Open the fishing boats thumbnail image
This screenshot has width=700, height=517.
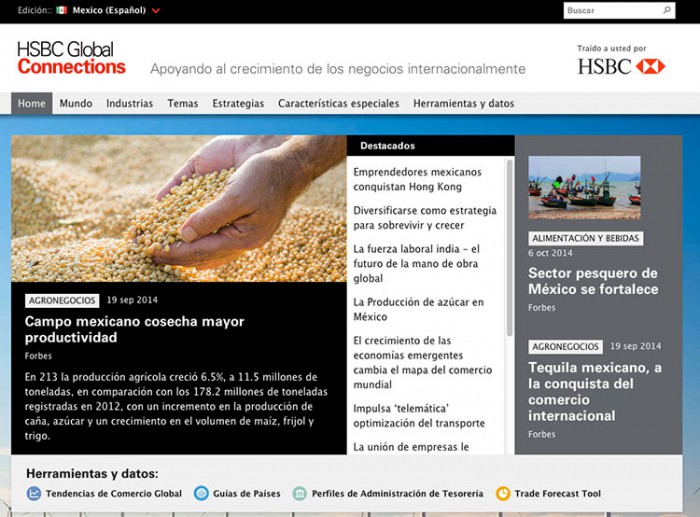(584, 187)
